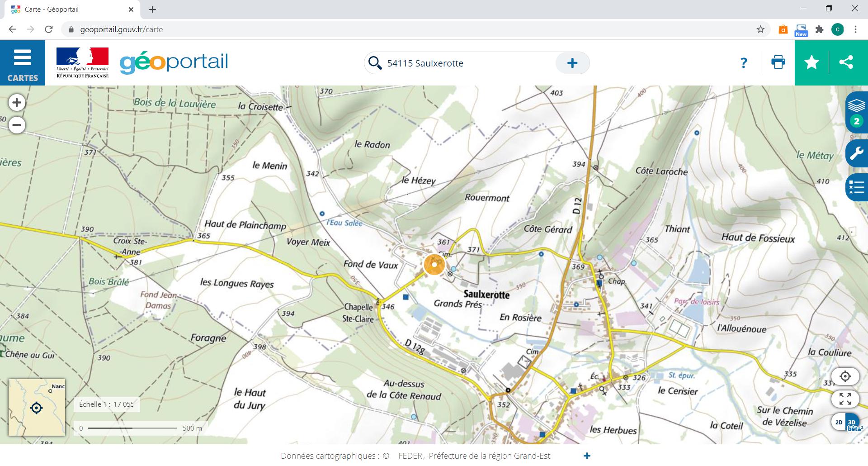
Task: Print the map with the printer icon
Action: point(778,62)
